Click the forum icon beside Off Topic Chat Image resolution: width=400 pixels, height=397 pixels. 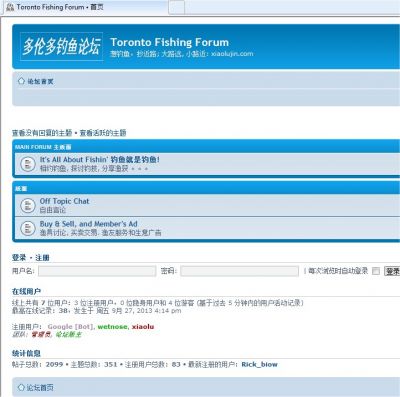click(28, 205)
